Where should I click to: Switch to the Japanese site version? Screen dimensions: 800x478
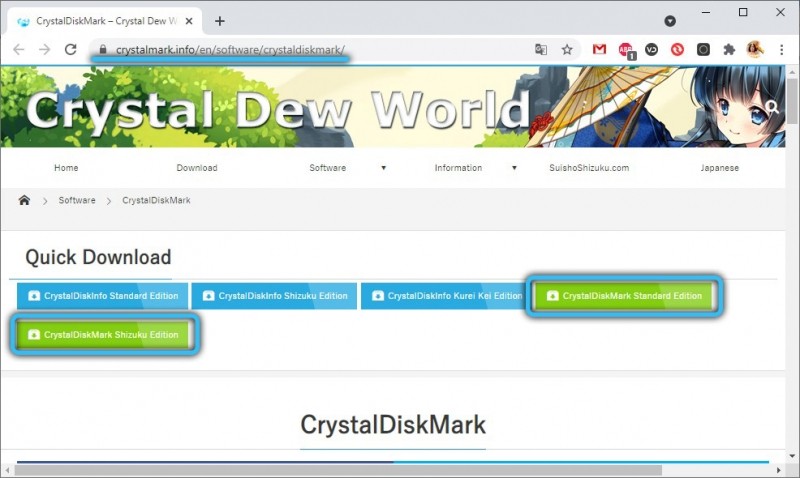tap(719, 168)
